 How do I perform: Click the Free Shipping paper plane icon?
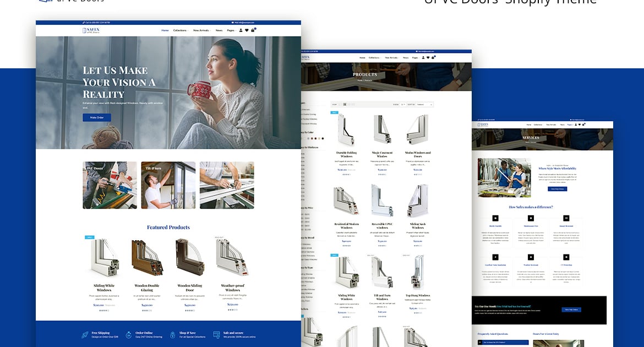point(84,334)
